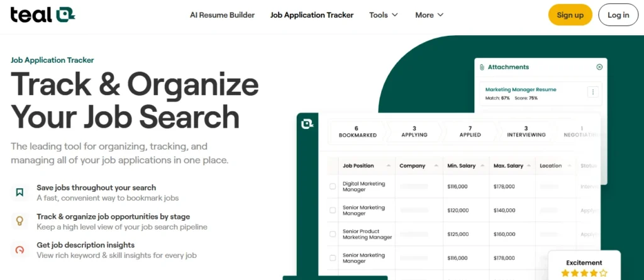Click the fifth empty Excitement star
This screenshot has height=280, width=644.
tap(603, 272)
